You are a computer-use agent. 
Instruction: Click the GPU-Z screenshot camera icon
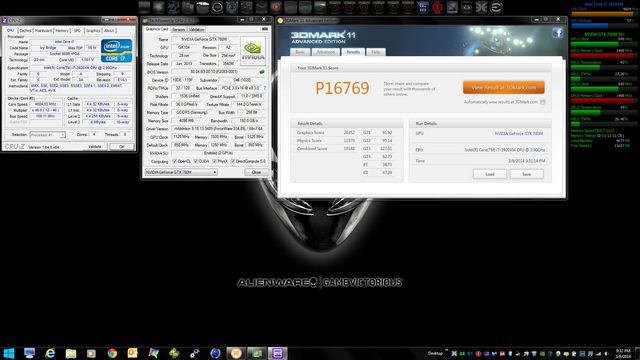pyautogui.click(x=264, y=29)
